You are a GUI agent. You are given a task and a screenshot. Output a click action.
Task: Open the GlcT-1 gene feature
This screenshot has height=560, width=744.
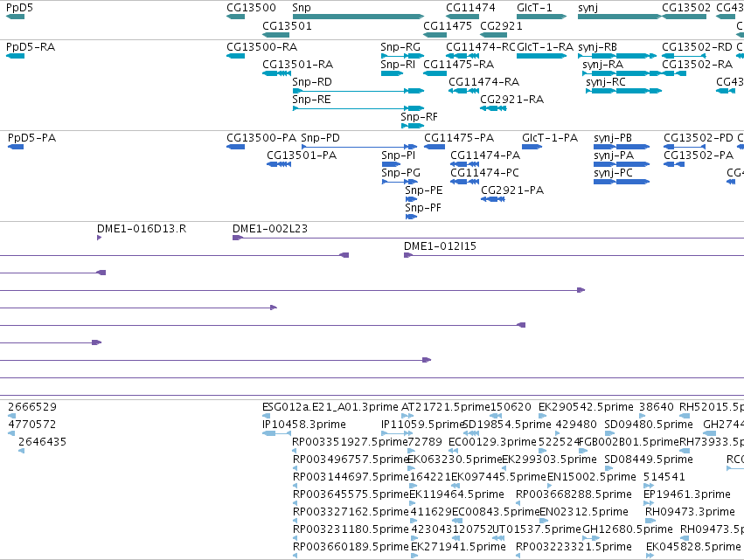pos(541,17)
